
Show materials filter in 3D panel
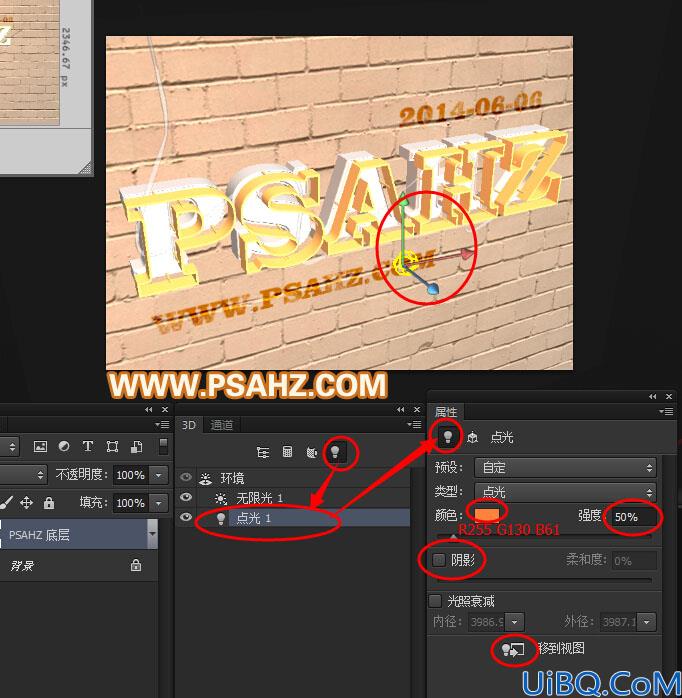(312, 453)
